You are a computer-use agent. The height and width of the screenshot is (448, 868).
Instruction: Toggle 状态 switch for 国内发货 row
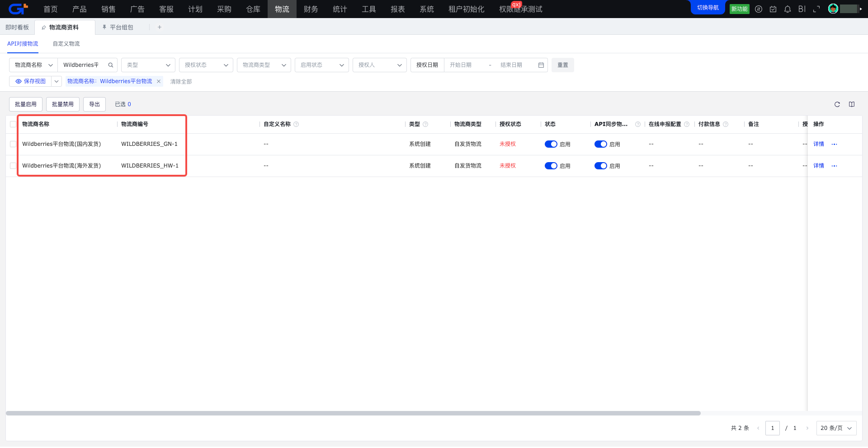551,144
